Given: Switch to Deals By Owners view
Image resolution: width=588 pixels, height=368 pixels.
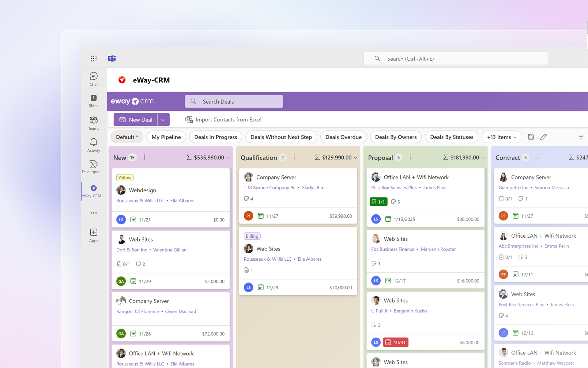Looking at the screenshot, I should [396, 137].
